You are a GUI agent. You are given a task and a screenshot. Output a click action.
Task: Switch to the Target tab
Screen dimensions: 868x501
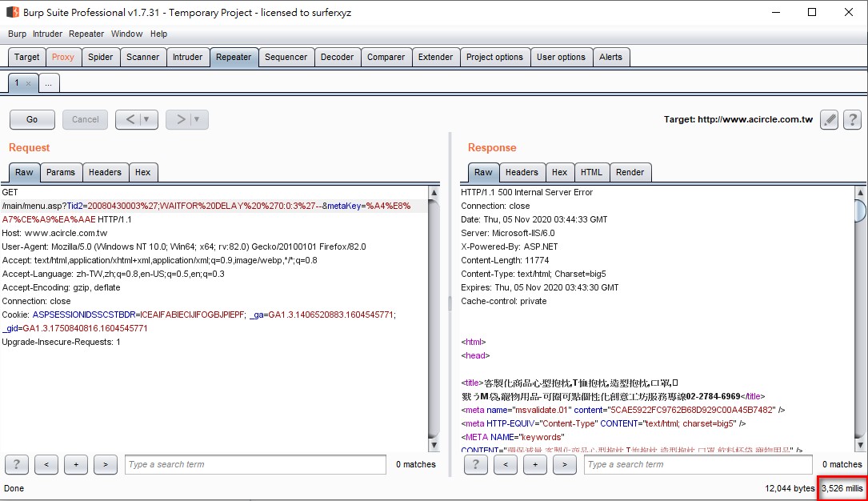[26, 57]
